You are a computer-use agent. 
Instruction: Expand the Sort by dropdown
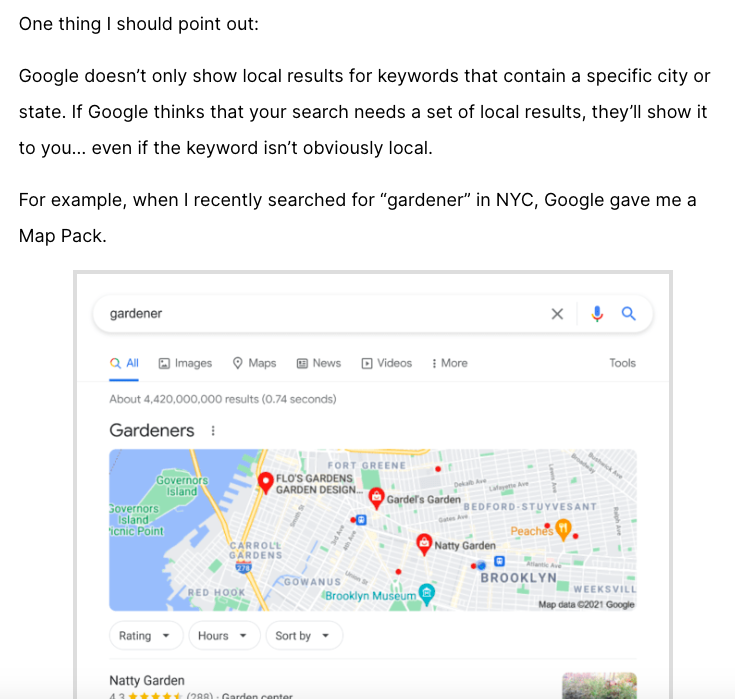click(303, 636)
